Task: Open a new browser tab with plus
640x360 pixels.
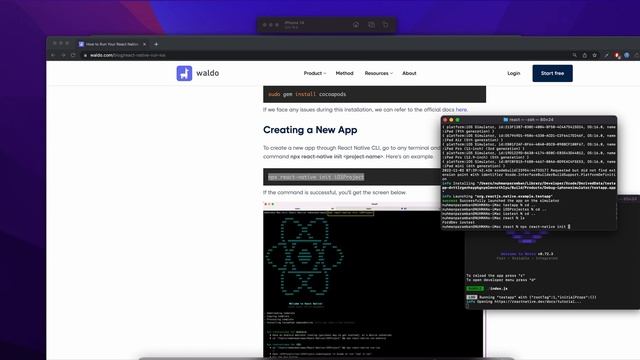Action: 156,44
